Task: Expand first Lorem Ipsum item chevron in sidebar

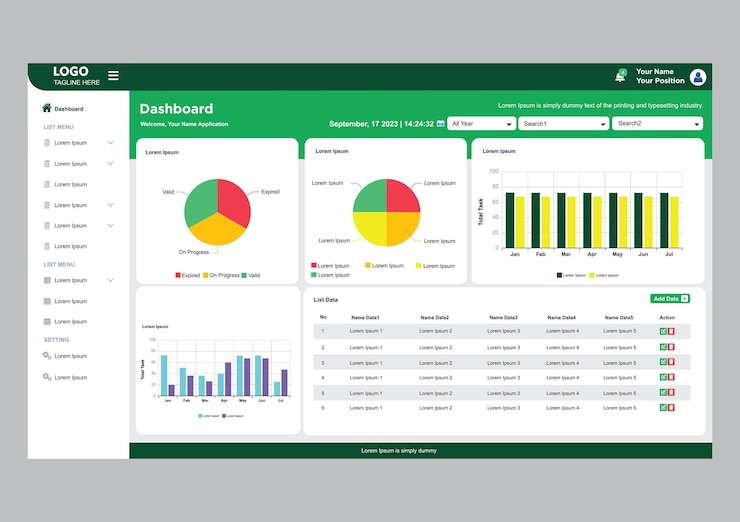Action: point(110,143)
